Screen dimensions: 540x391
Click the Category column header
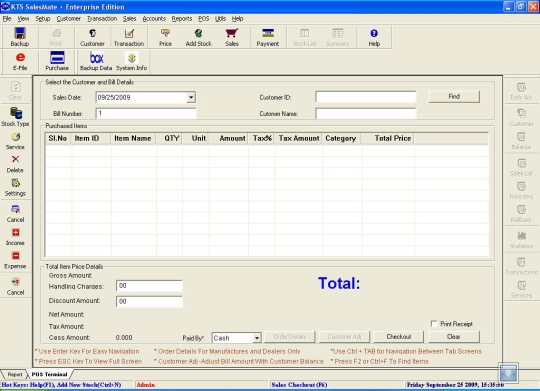pos(342,138)
